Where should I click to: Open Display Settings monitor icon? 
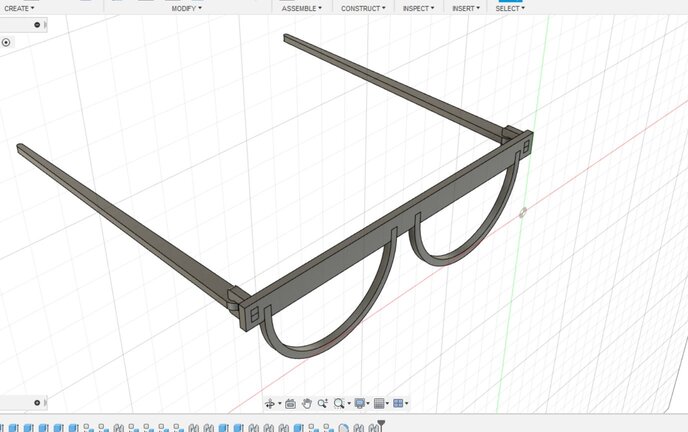(360, 403)
